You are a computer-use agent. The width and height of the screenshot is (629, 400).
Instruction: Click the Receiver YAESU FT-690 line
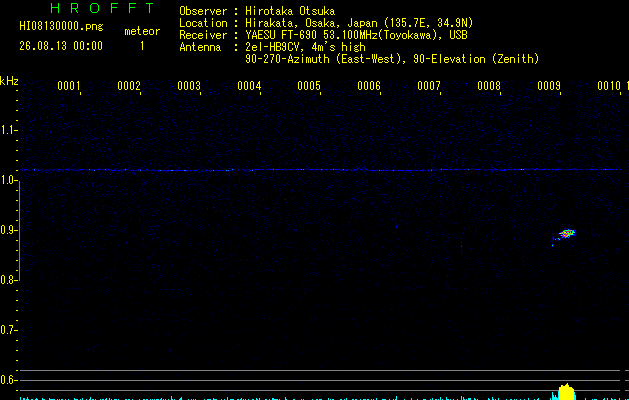pos(323,35)
